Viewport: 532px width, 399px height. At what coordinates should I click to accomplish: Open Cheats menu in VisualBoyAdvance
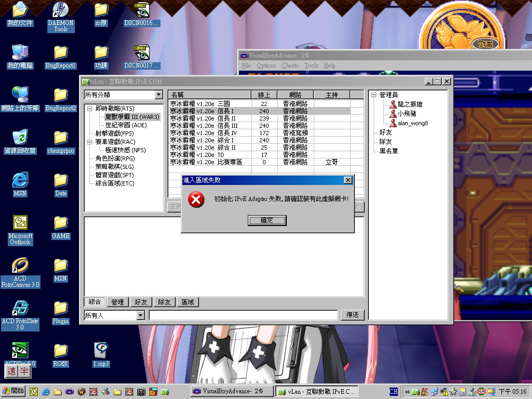290,65
